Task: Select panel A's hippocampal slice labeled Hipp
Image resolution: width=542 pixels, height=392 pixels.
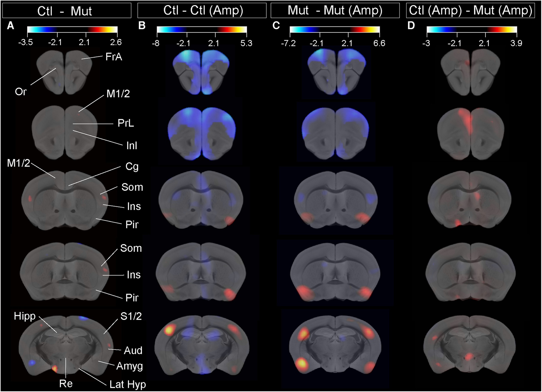Action: 66,345
